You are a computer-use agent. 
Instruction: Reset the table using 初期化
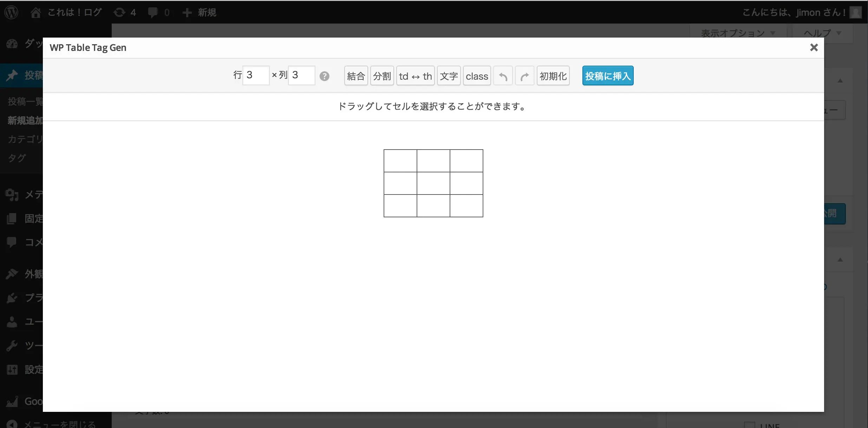[553, 75]
